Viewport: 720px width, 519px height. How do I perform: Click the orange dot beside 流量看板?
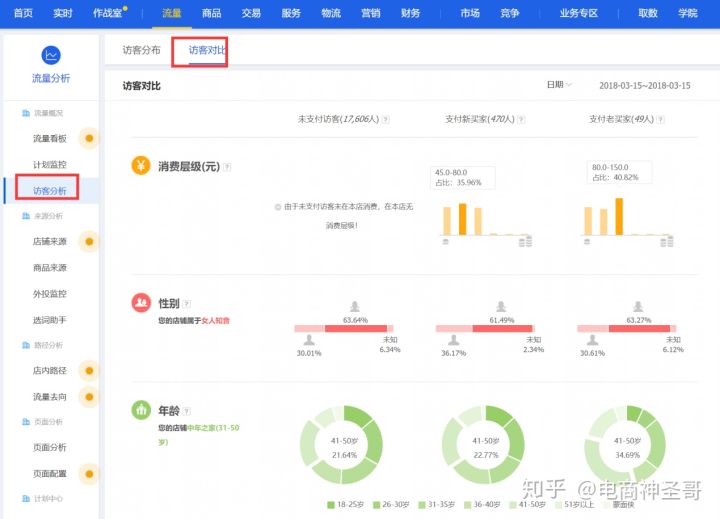pyautogui.click(x=89, y=138)
